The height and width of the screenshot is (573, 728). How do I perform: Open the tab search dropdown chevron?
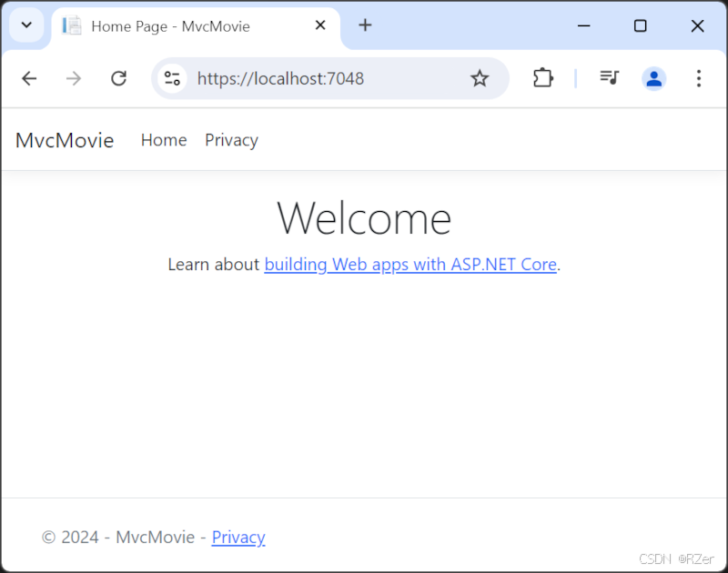26,25
